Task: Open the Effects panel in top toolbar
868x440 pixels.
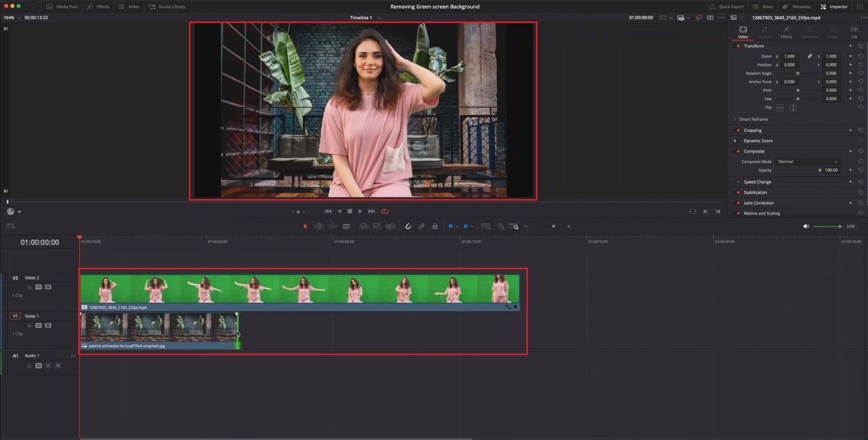Action: pos(98,6)
